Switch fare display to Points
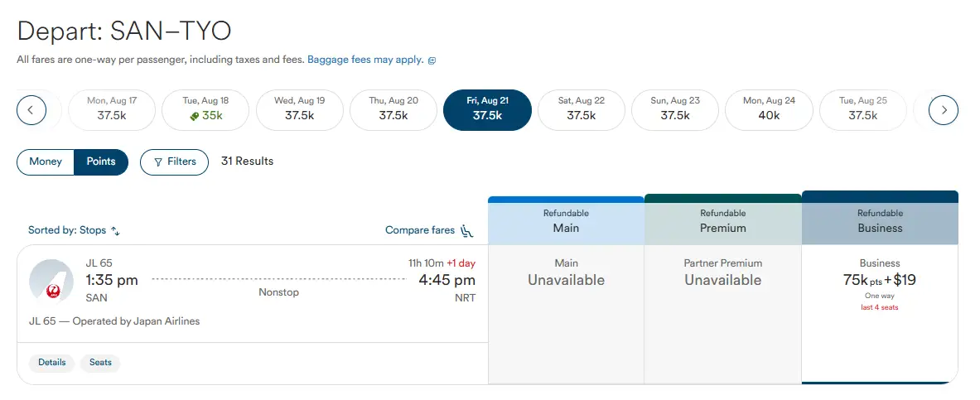This screenshot has height=400, width=980. pos(101,161)
